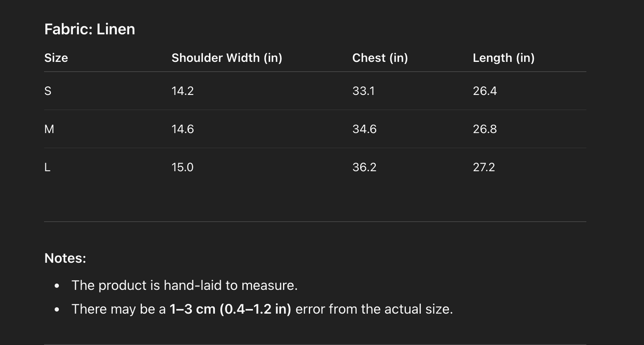Viewport: 644px width, 345px height.
Task: Click the "Fabric: Linen" heading
Action: [x=90, y=29]
